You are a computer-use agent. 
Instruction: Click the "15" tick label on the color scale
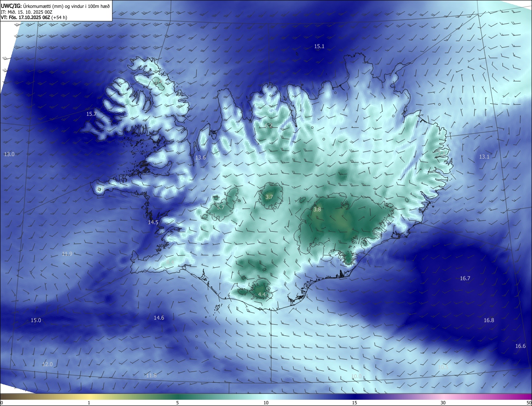pos(355,403)
